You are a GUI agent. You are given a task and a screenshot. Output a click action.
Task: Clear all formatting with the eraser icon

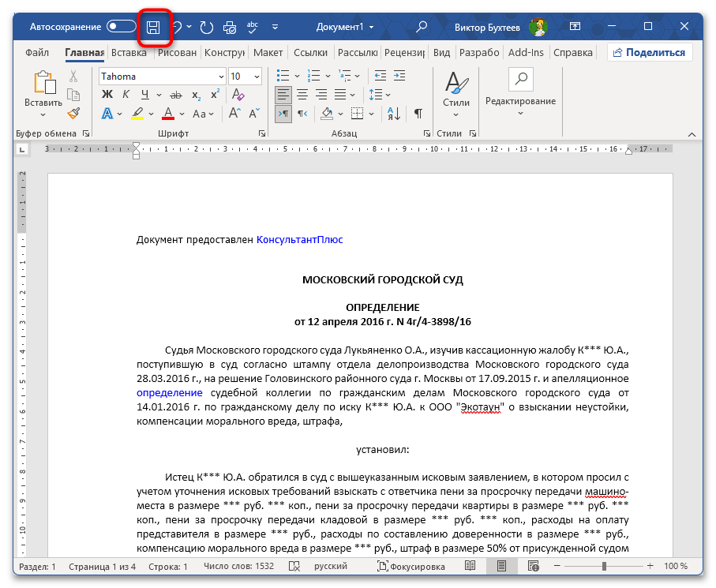point(238,94)
